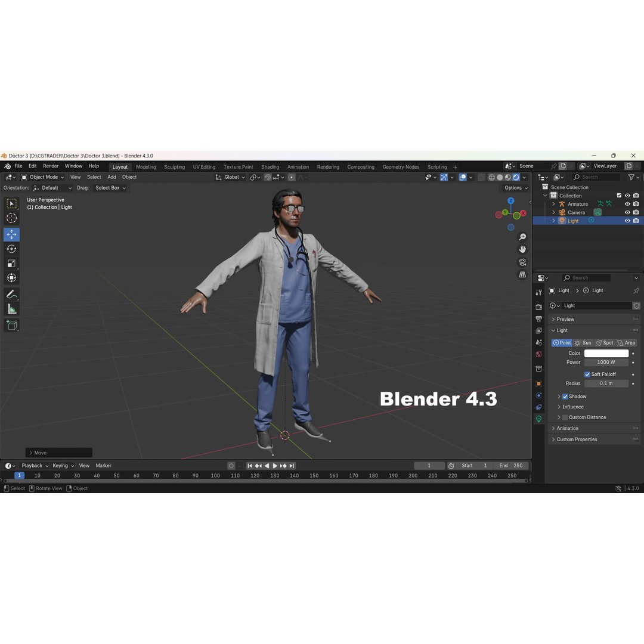Screen dimensions: 644x644
Task: Pick the Annotate tool
Action: pos(11,294)
